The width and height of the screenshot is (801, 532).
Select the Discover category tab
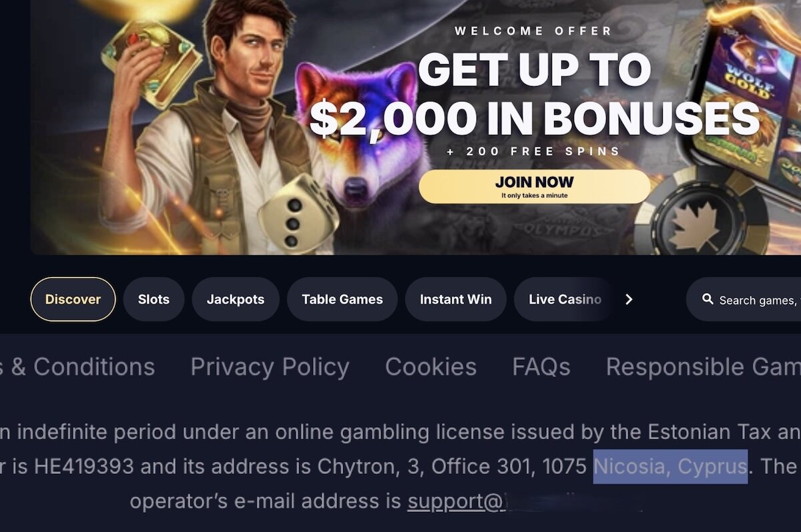pos(73,299)
